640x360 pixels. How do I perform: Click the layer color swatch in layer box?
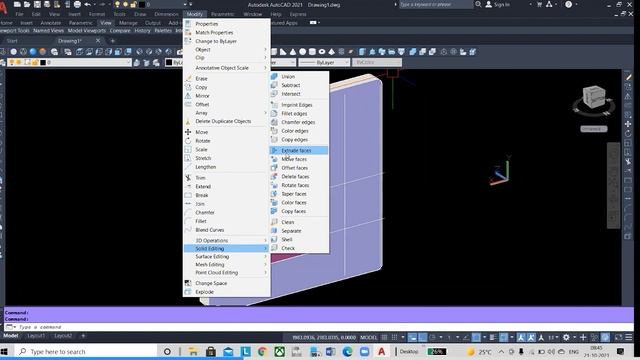[x=43, y=62]
